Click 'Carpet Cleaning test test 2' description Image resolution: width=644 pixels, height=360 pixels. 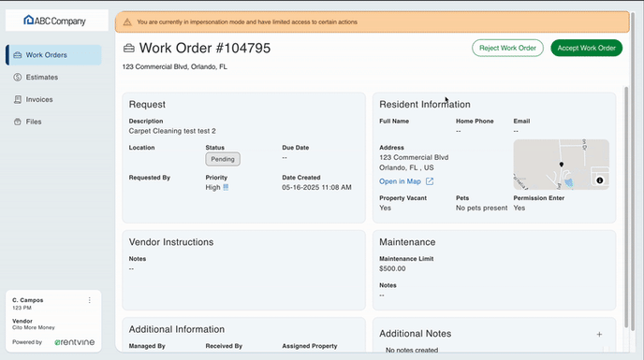[x=172, y=131]
